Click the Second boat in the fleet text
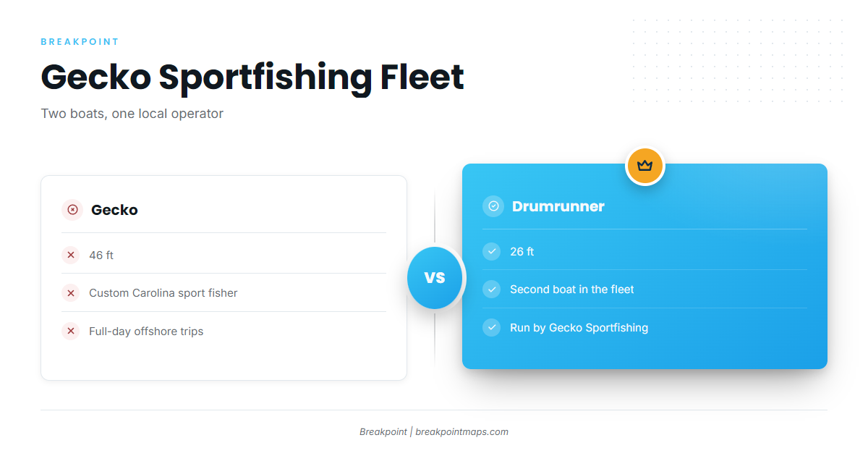 tap(571, 290)
